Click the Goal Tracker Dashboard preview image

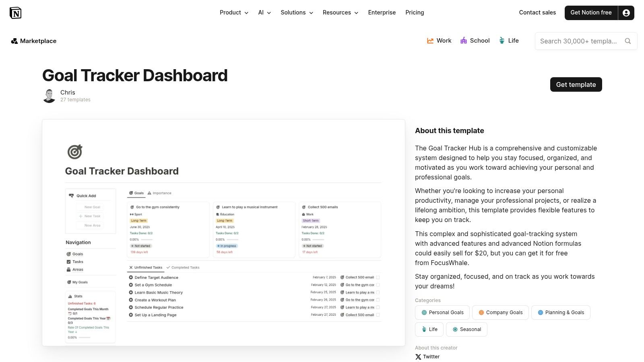coord(223,232)
